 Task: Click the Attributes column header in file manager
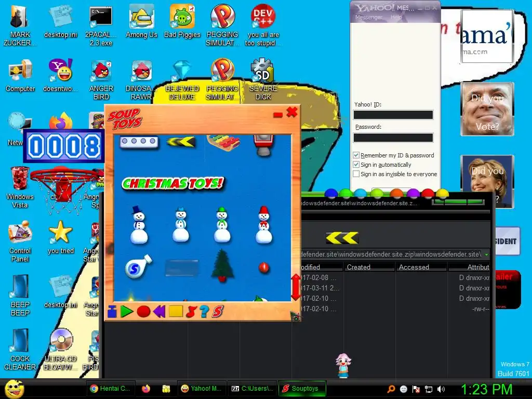click(469, 267)
